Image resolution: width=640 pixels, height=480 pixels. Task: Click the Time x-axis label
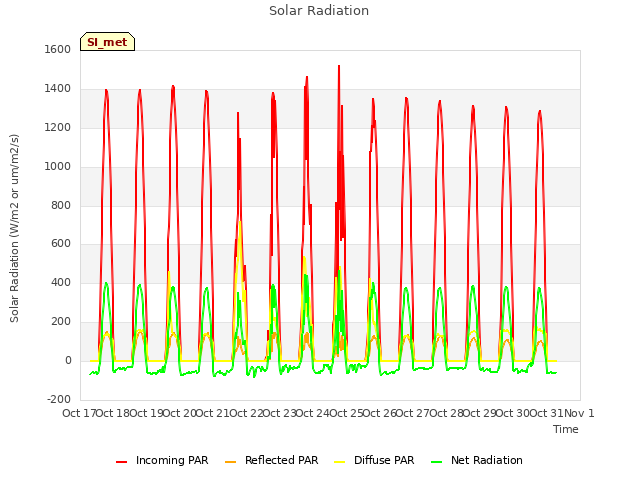pyautogui.click(x=566, y=429)
